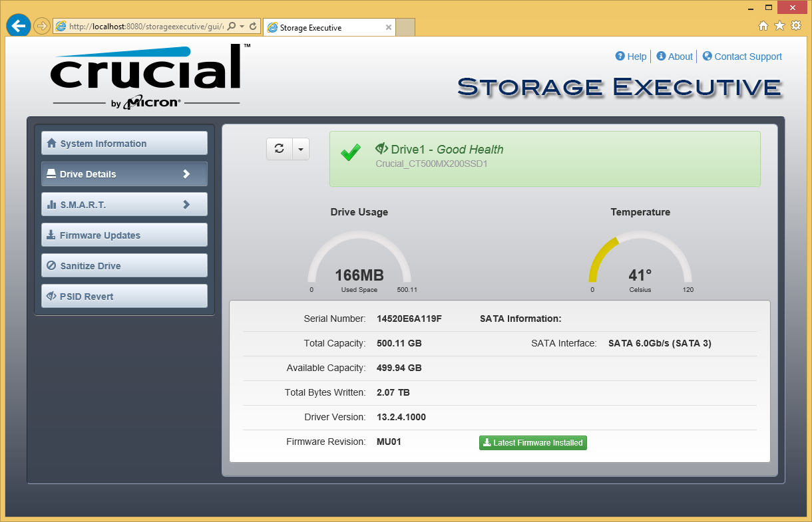Click the browser Home icon
Viewport: 812px width, 522px height.
pos(763,26)
